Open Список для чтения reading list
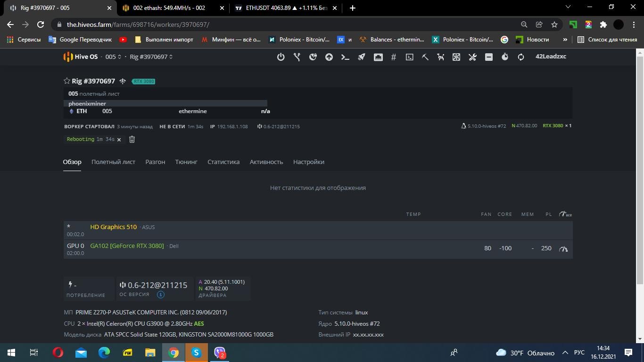Image resolution: width=644 pixels, height=362 pixels. [x=607, y=40]
